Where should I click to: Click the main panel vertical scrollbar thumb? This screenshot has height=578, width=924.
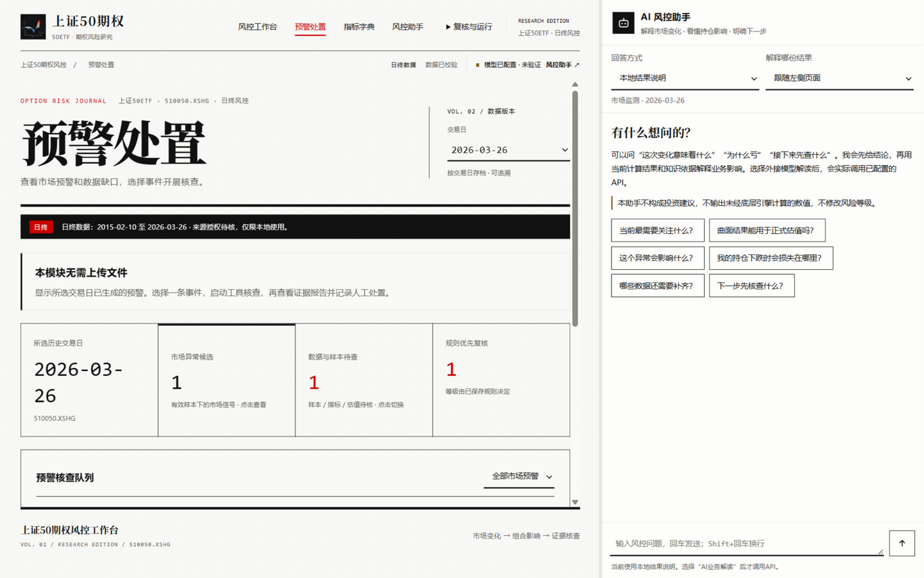point(575,208)
